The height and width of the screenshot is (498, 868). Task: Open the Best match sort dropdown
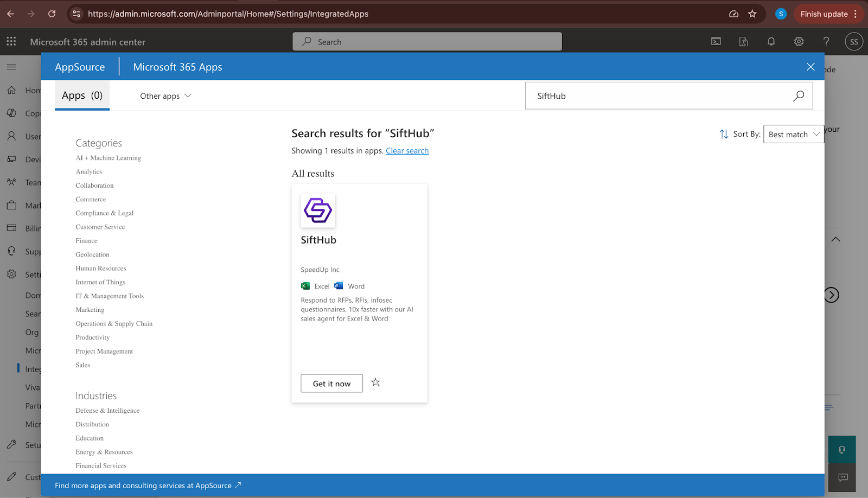tap(793, 135)
